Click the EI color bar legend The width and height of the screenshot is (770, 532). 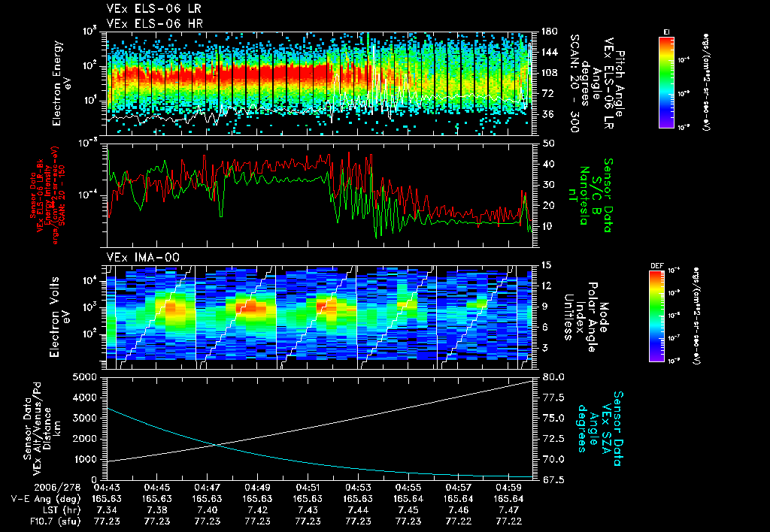[666, 83]
